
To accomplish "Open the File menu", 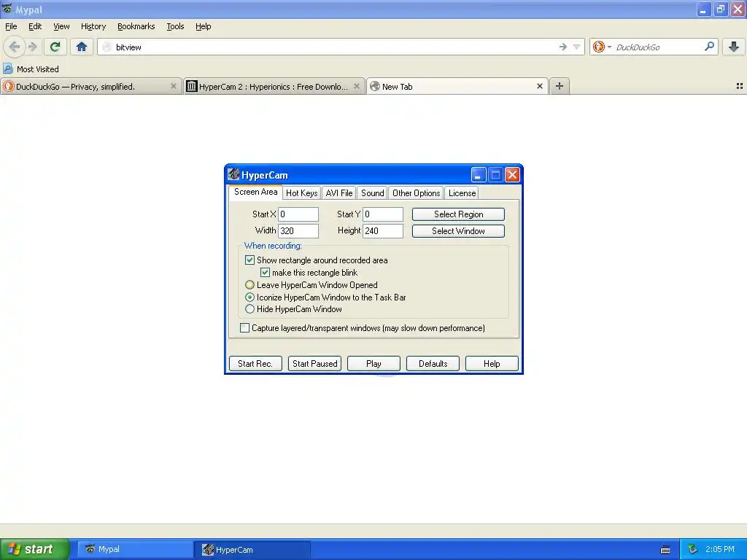I will click(11, 26).
